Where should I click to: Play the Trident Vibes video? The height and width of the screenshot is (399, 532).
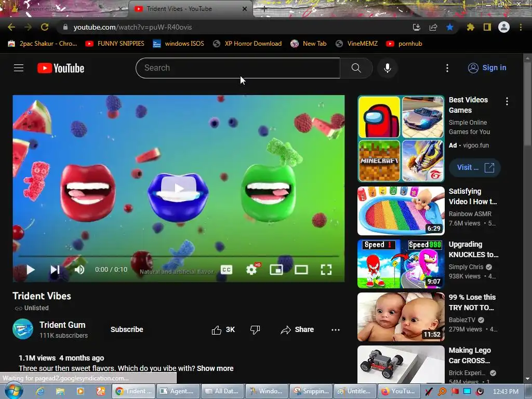31,270
